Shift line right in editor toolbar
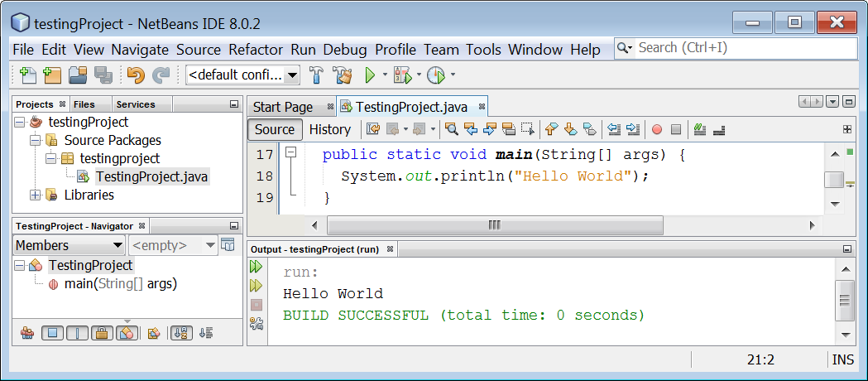Viewport: 868px width, 381px height. 633,129
